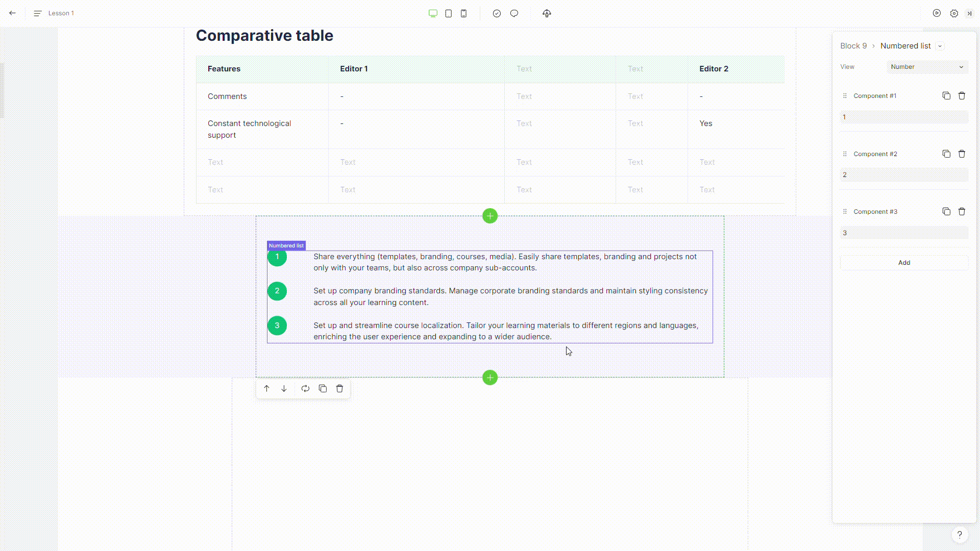Click Component #2 text field

(x=904, y=175)
